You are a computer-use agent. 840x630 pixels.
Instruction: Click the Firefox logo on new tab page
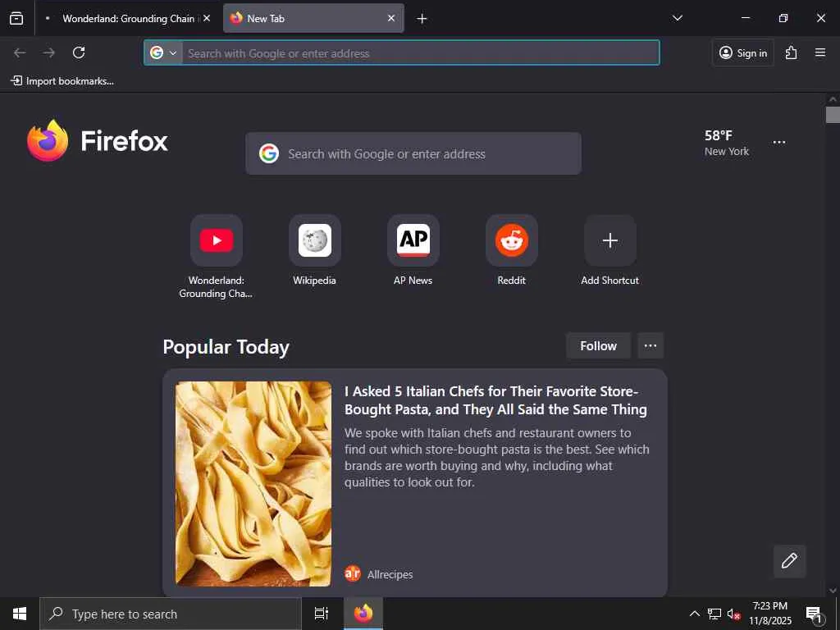point(98,141)
